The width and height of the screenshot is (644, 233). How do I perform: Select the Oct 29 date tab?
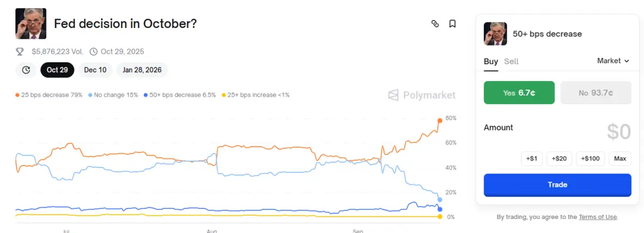tap(57, 70)
